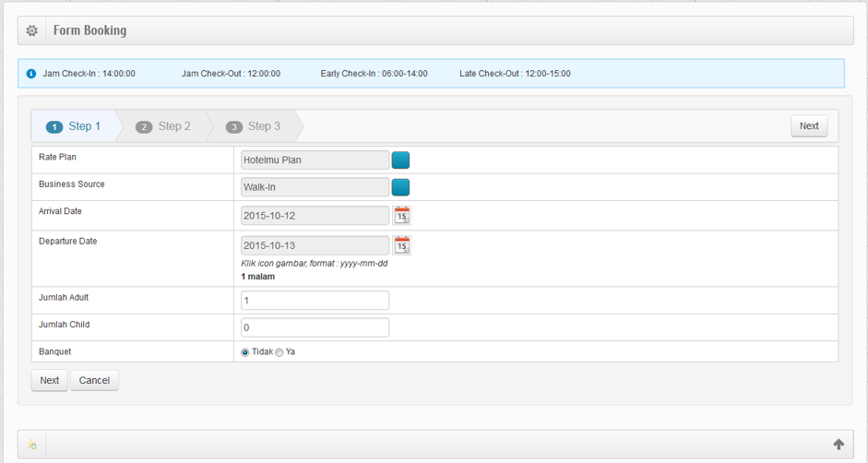The width and height of the screenshot is (868, 463).
Task: Select the Tidak radio for Banquet
Action: (245, 352)
